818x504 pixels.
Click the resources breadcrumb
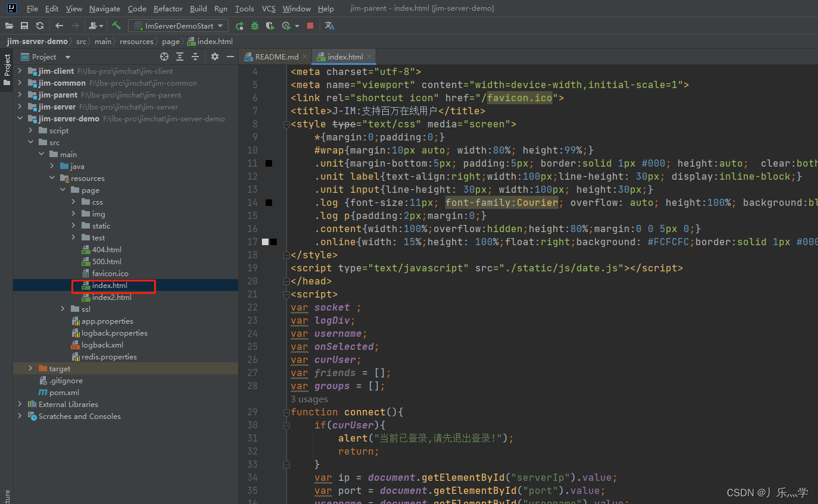click(136, 41)
